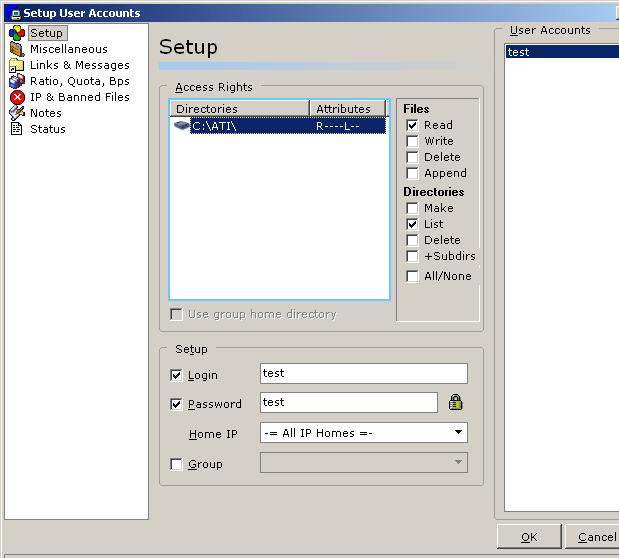619x558 pixels.
Task: Enable the Directories Make permission
Action: point(412,208)
